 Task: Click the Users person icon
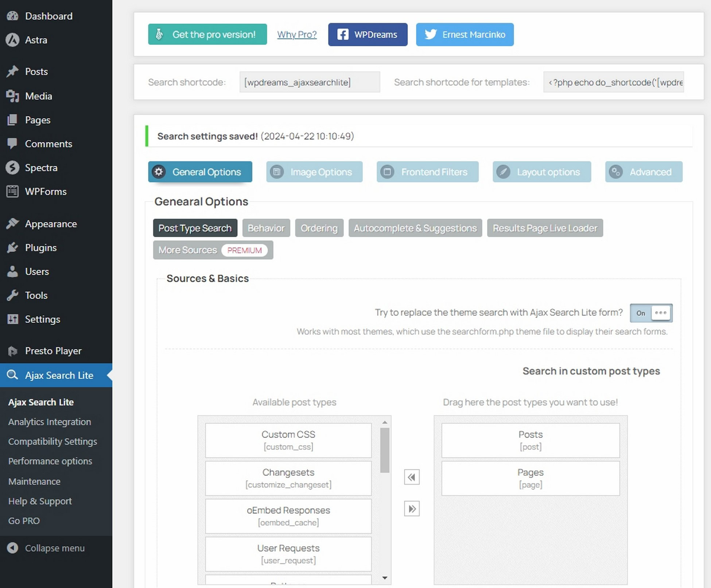12,271
